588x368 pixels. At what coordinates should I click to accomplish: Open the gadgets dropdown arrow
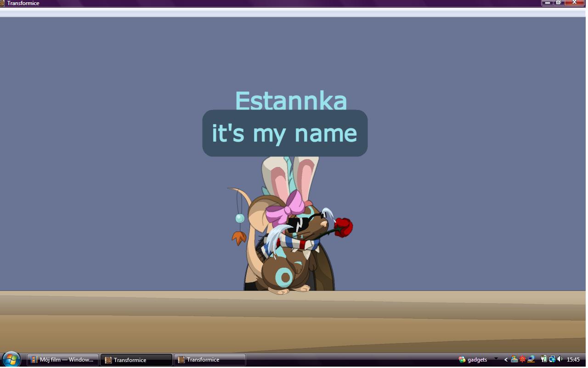495,359
